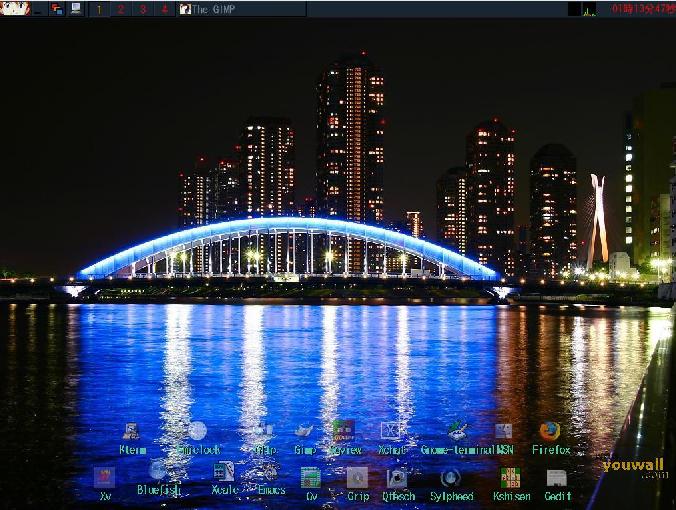Launch Xchat from its desktop icon
The height and width of the screenshot is (510, 676).
[391, 432]
